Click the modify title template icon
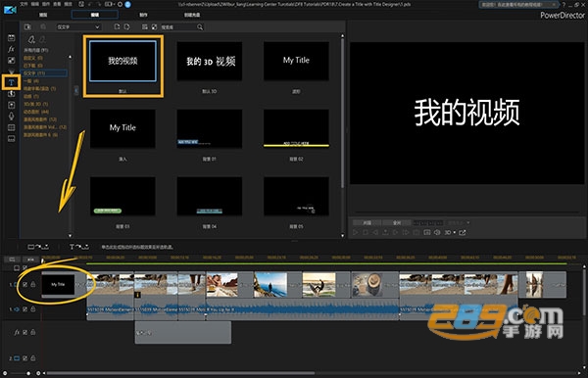The height and width of the screenshot is (378, 588). [x=126, y=27]
